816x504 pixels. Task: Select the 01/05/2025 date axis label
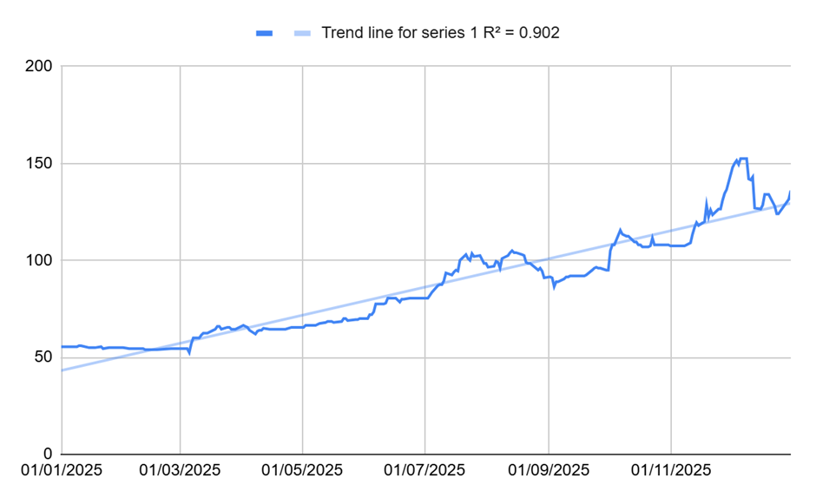303,471
